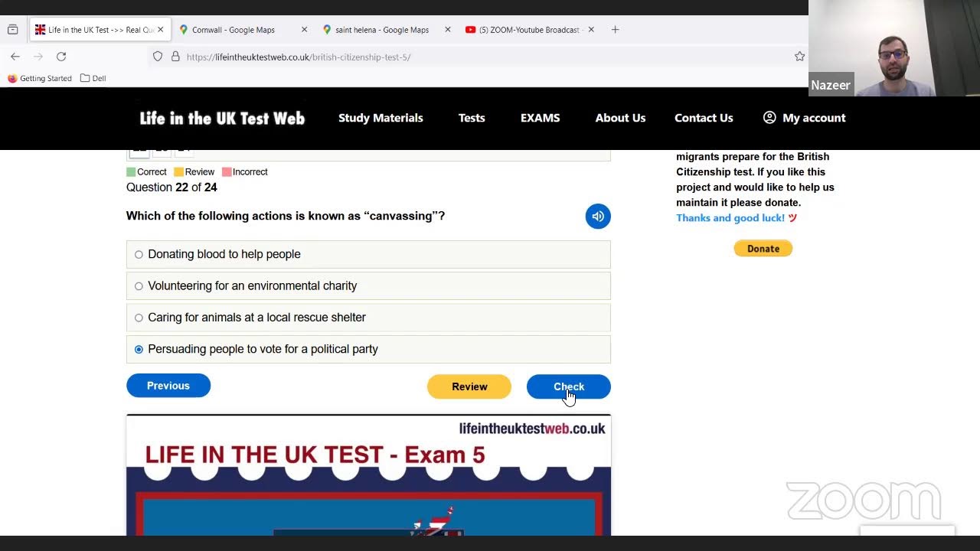The width and height of the screenshot is (980, 551).
Task: Click the Previous question button
Action: click(x=168, y=386)
